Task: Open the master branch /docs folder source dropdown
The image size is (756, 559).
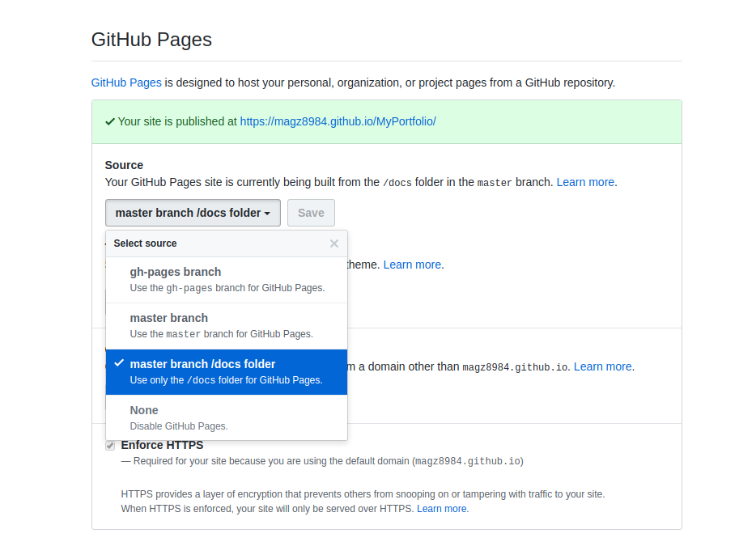Action: tap(193, 213)
